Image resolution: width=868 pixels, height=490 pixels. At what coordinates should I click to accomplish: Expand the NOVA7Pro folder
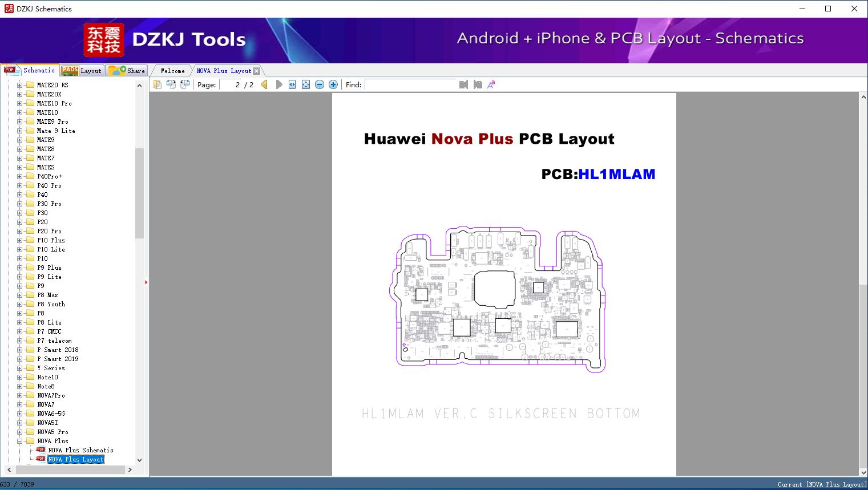[x=19, y=395]
